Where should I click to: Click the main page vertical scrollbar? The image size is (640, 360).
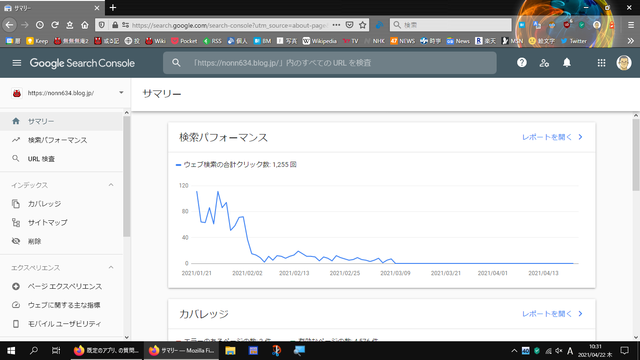click(x=636, y=155)
